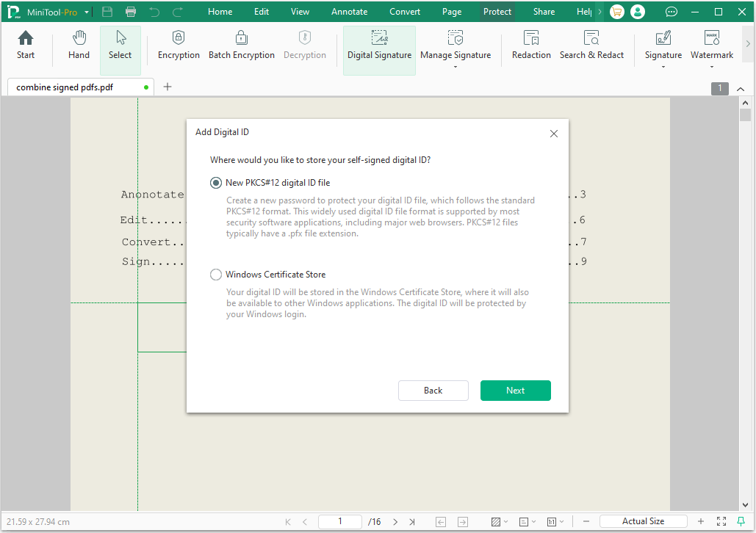The image size is (756, 533).
Task: Select the Hand tool
Action: 79,45
